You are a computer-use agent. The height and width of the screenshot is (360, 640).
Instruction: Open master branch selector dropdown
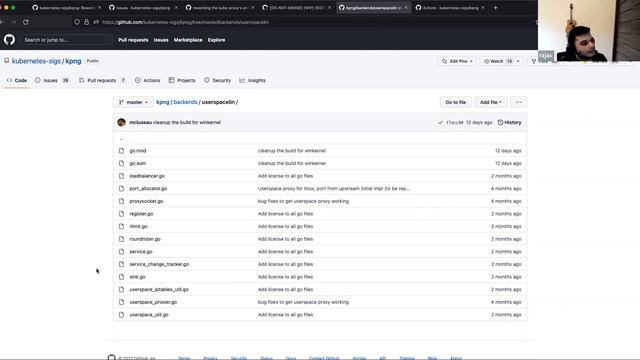coord(133,102)
